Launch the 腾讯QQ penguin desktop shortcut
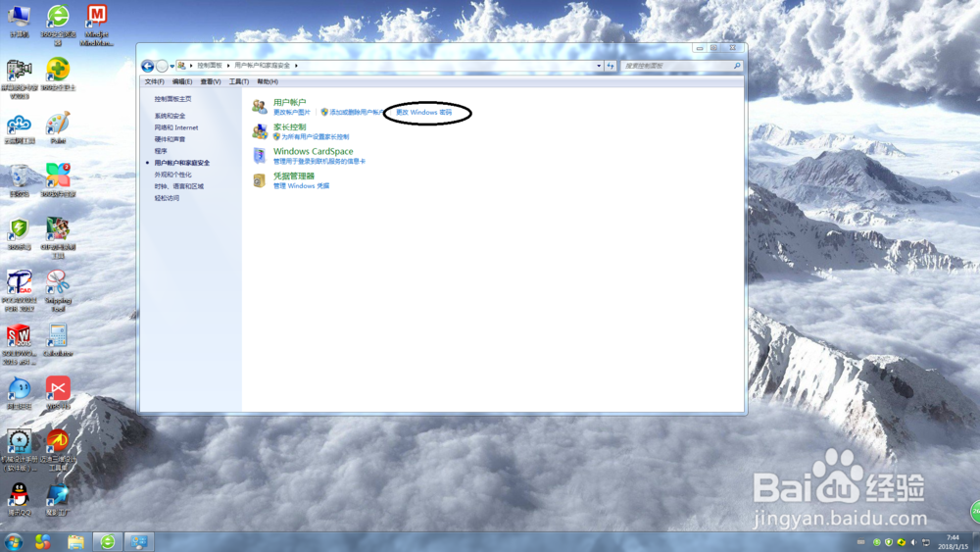The width and height of the screenshot is (980, 552). (20, 499)
